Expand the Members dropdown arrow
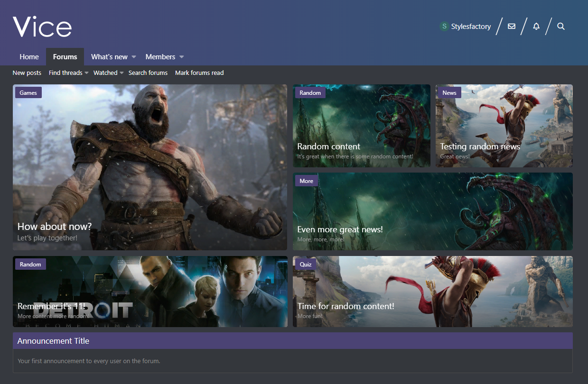This screenshot has width=588, height=384. 181,57
